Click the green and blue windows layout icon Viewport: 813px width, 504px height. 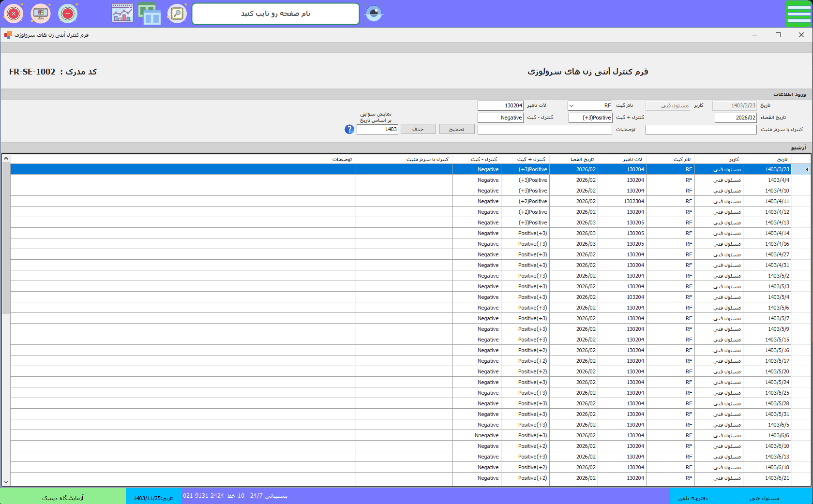[150, 14]
